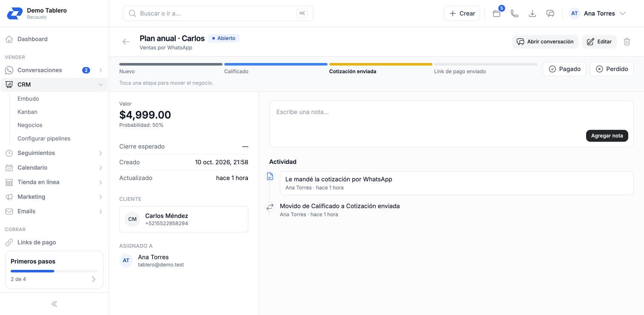This screenshot has width=644, height=315.
Task: Click the Editar button
Action: click(x=599, y=42)
